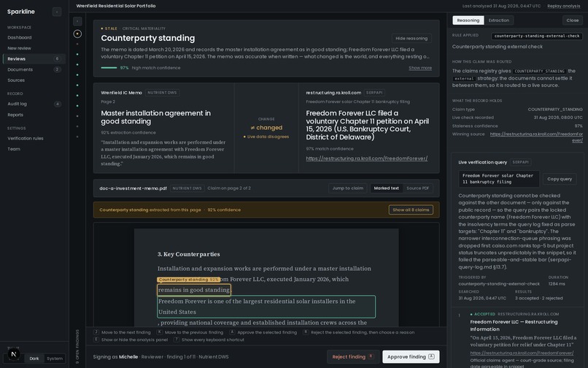Collapse the findings rail using its top arrow button
Viewport: 588px width, 368px height.
77,21
